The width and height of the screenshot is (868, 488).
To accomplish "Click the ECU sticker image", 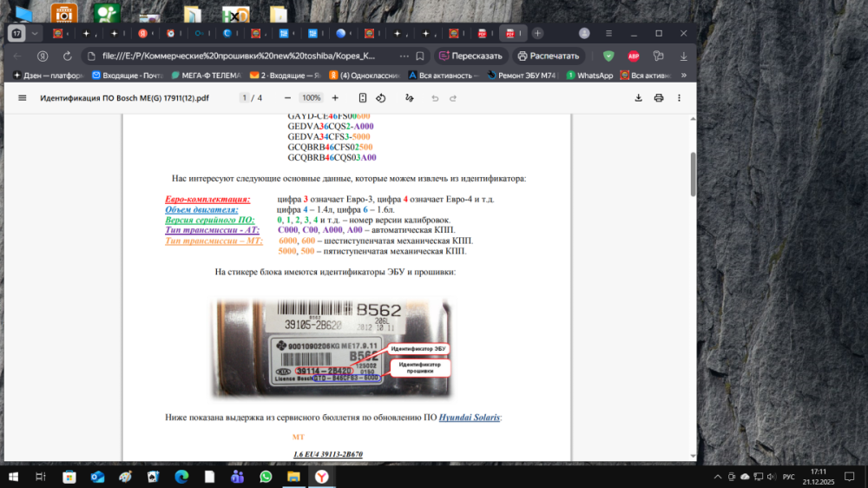I will (x=331, y=348).
